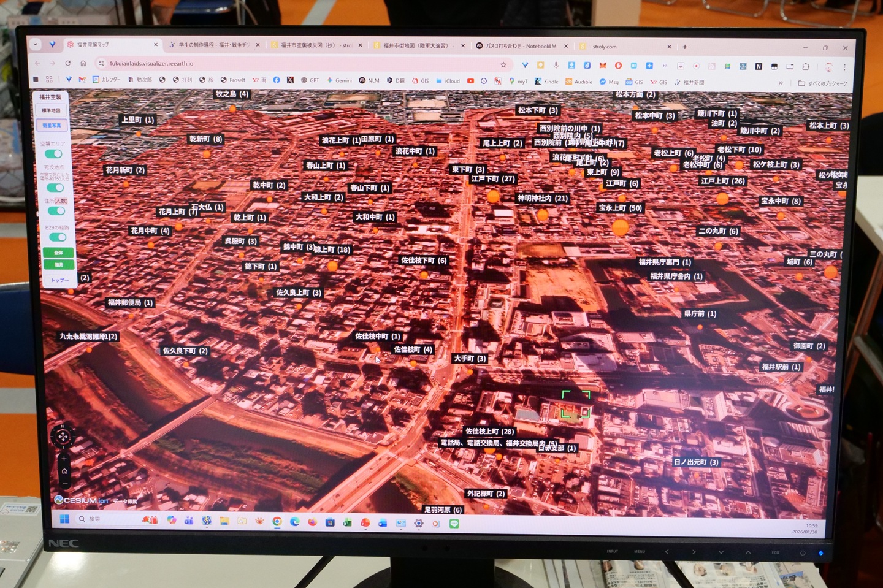Viewport: 883px width, 588px height.
Task: Follow the トップ→ link
Action: [60, 280]
